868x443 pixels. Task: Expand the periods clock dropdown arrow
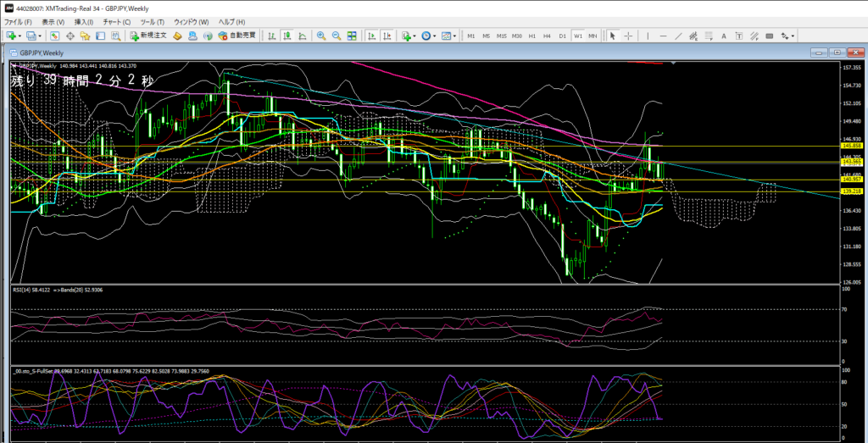tap(435, 36)
